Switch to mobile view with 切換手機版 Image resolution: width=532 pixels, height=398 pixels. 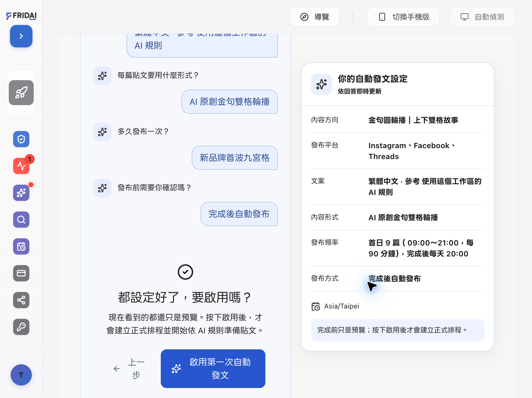(x=403, y=17)
